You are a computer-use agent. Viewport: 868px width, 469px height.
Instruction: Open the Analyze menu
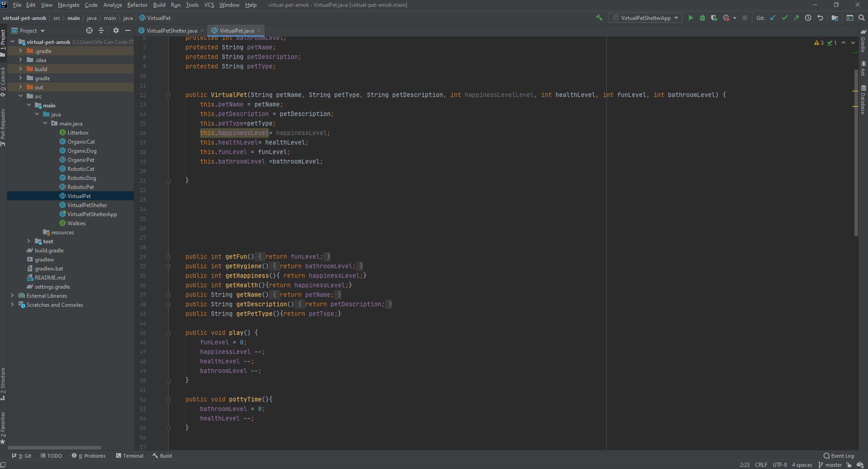click(112, 5)
